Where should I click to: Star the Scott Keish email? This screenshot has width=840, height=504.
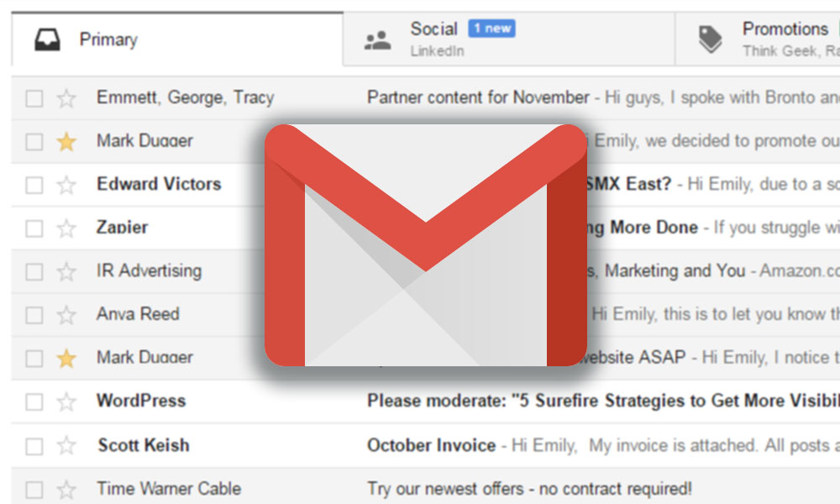[x=66, y=446]
